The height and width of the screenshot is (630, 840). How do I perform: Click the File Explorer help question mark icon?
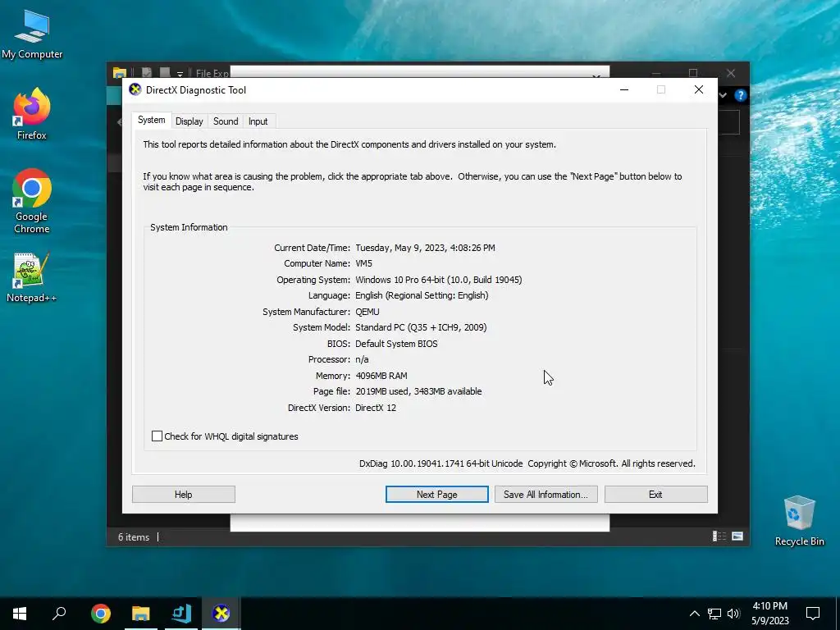pyautogui.click(x=741, y=95)
